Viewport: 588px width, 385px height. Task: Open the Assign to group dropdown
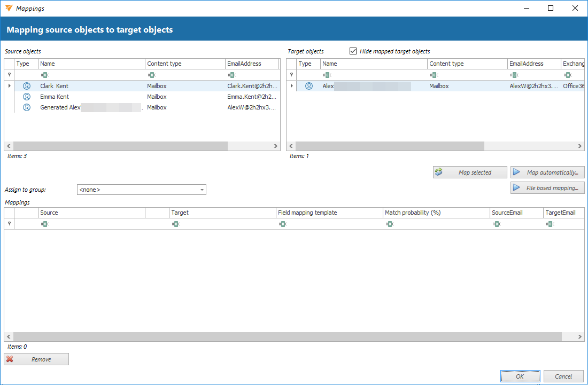tap(202, 190)
